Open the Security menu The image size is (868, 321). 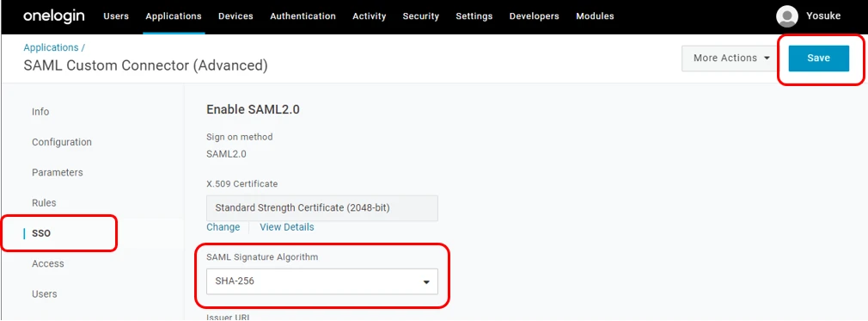[421, 16]
